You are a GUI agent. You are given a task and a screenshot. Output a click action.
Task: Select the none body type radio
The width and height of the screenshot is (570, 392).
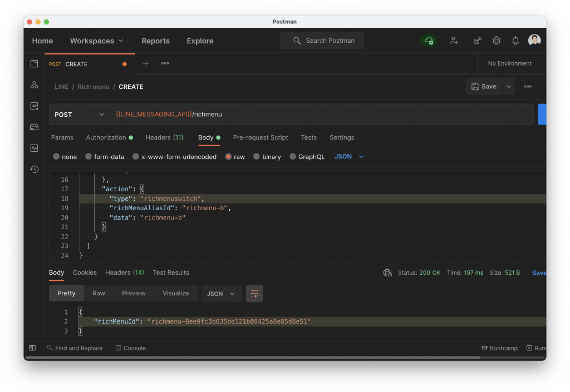[56, 156]
